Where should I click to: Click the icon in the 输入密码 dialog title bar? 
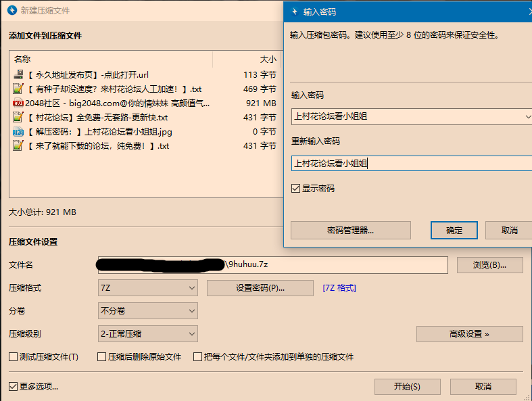[x=294, y=11]
